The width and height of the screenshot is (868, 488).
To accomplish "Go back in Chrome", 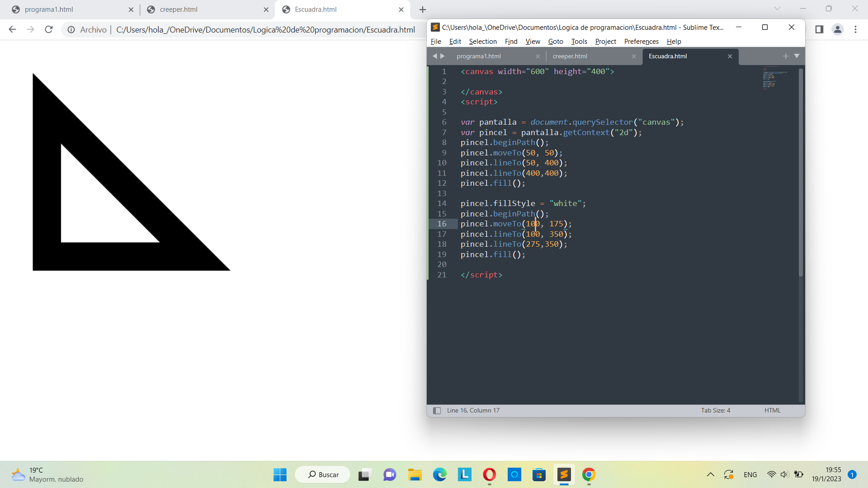I will [12, 29].
